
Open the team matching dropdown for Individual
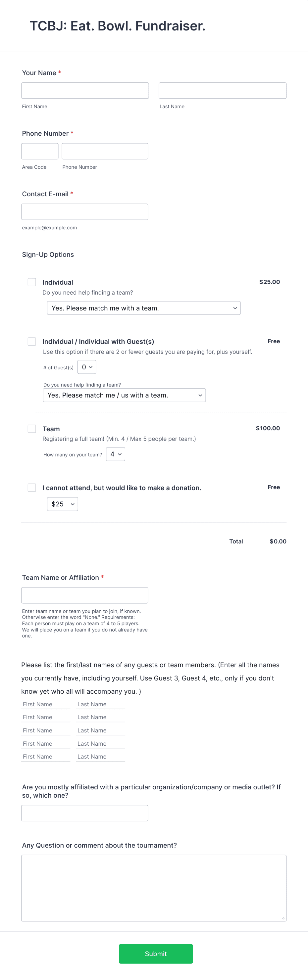143,308
